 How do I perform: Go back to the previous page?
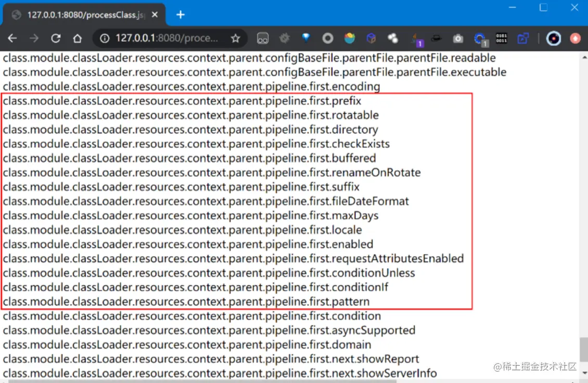pos(12,39)
